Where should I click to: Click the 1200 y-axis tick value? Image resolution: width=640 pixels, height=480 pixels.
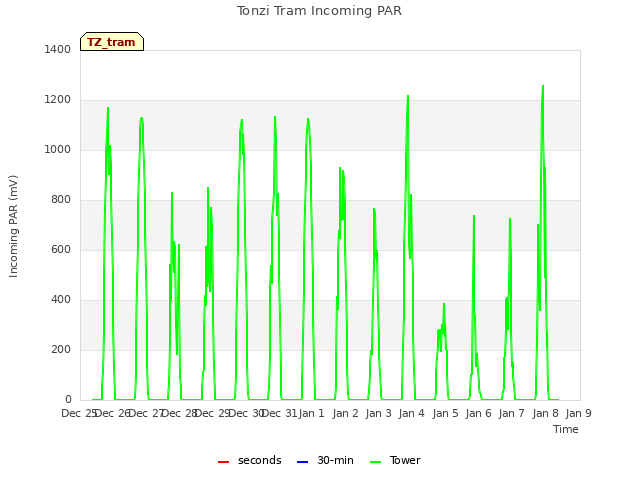click(x=58, y=100)
